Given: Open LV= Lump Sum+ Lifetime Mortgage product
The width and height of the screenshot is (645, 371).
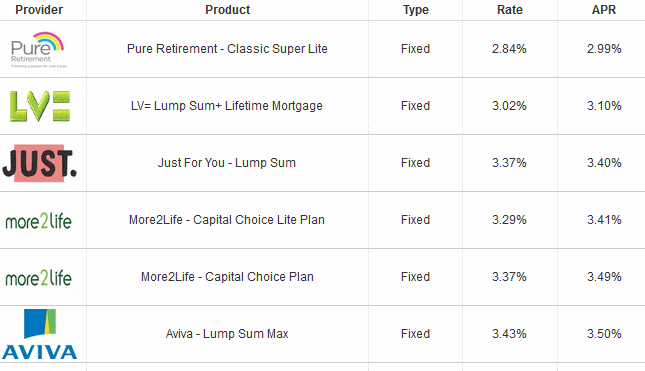Looking at the screenshot, I should click(x=227, y=106).
